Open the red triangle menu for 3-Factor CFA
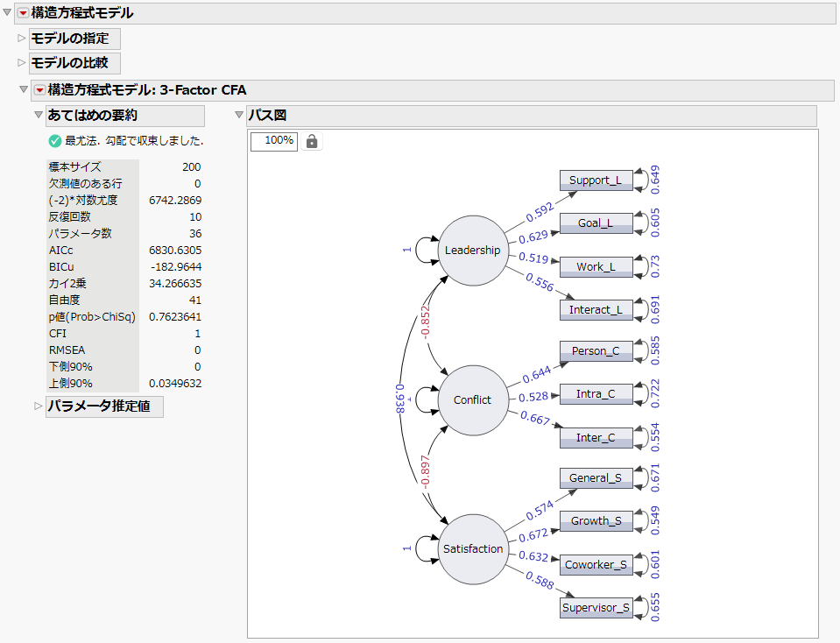Viewport: 840px width, 643px height. coord(39,90)
